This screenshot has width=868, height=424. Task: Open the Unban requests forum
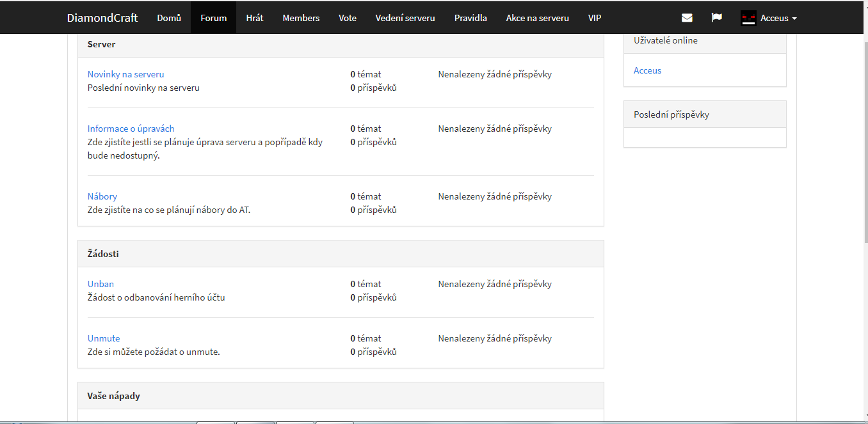(x=100, y=284)
